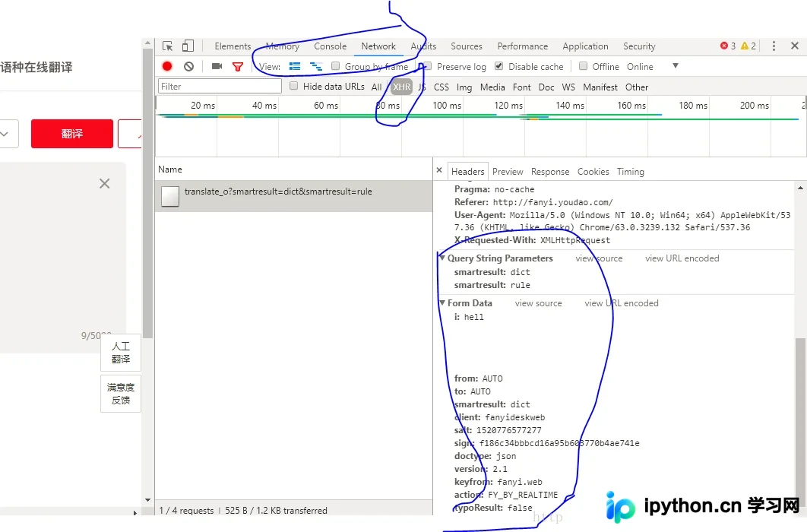Click view URL encoded in Form Data
807x532 pixels.
[621, 303]
